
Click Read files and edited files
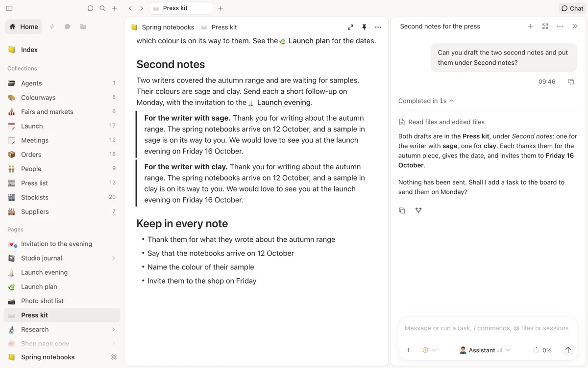[x=441, y=122]
